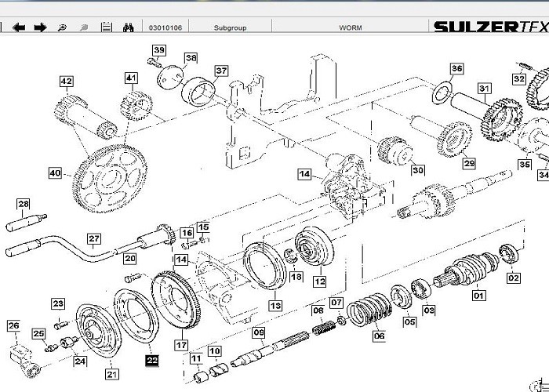Go forward with the right arrow icon
Screen dimensions: 549x392
pyautogui.click(x=40, y=27)
